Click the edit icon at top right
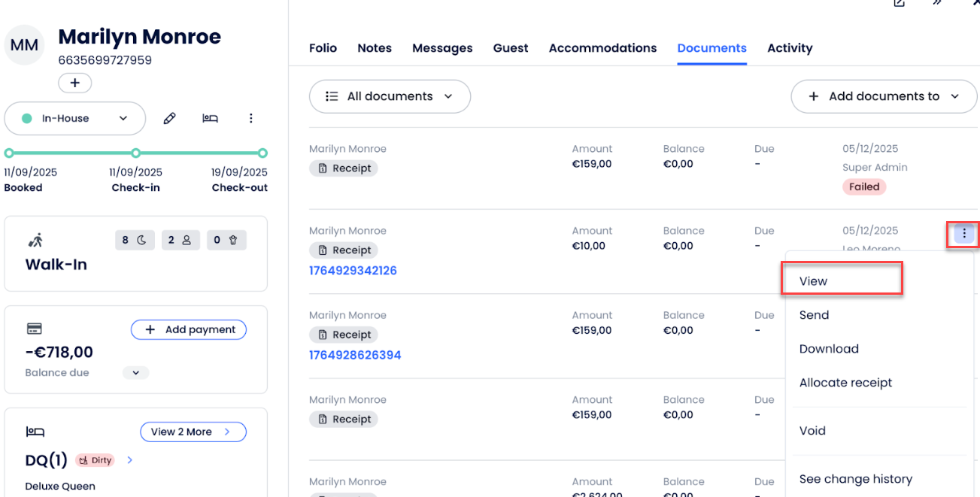 pyautogui.click(x=899, y=3)
